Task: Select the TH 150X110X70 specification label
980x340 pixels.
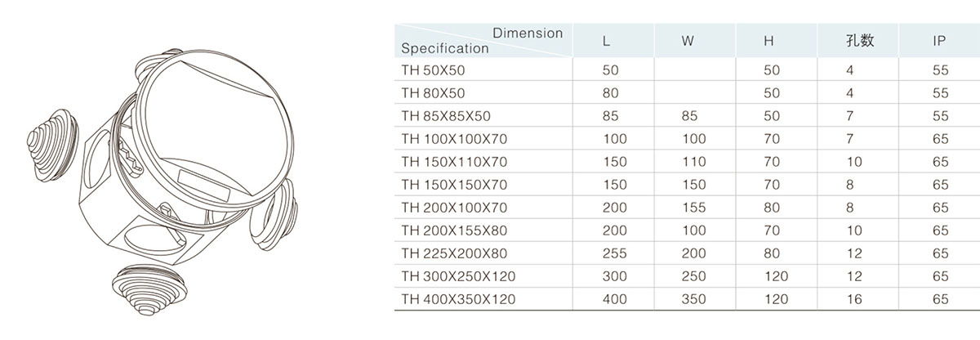Action: click(x=454, y=162)
